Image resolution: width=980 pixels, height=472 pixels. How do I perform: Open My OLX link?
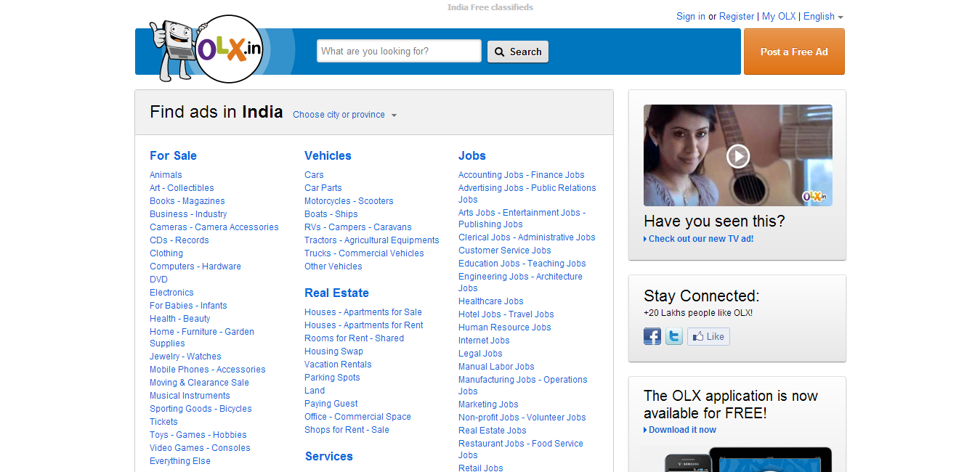779,17
